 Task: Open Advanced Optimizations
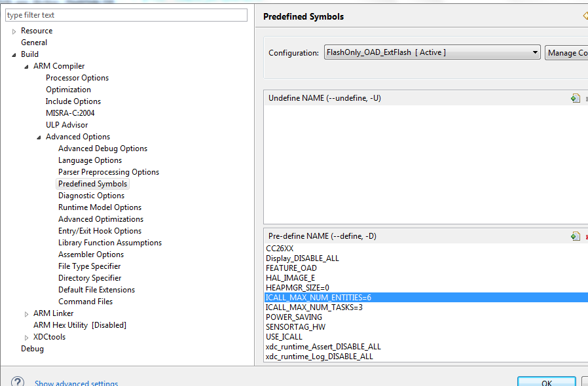(x=101, y=219)
